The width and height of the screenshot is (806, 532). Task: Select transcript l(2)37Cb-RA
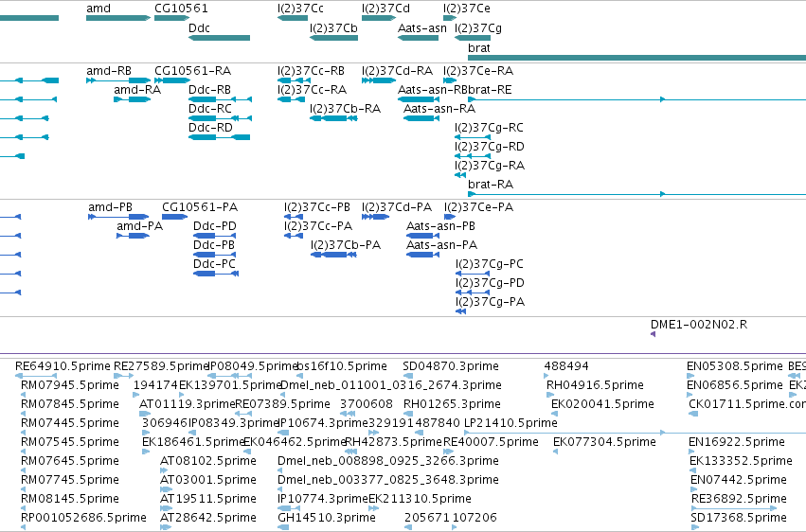pyautogui.click(x=333, y=118)
